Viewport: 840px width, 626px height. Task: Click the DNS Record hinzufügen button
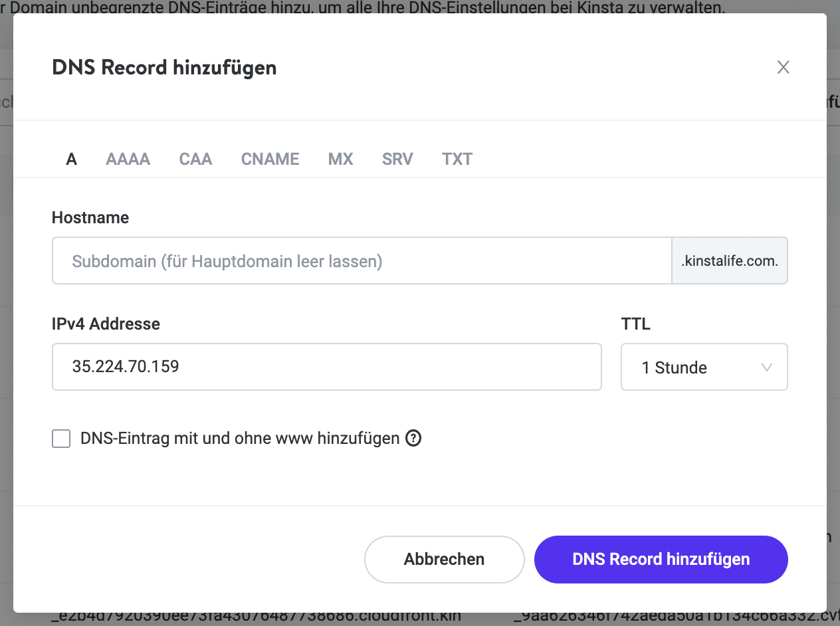pyautogui.click(x=661, y=559)
